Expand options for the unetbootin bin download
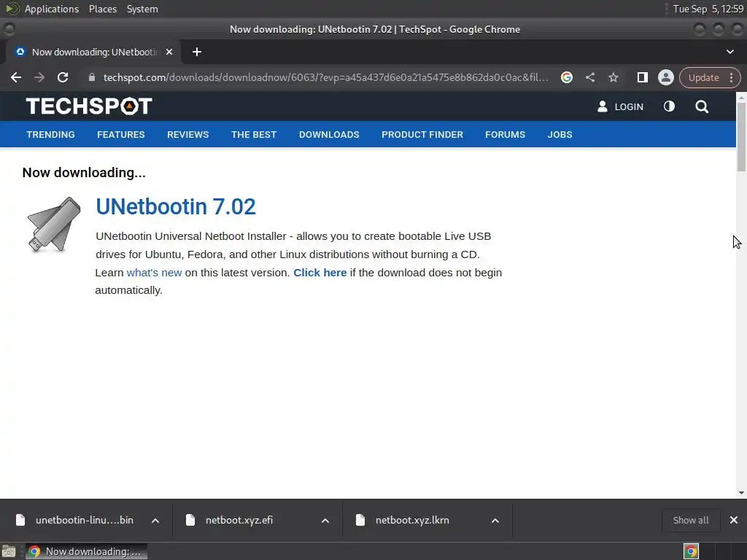Image resolution: width=747 pixels, height=560 pixels. (155, 521)
